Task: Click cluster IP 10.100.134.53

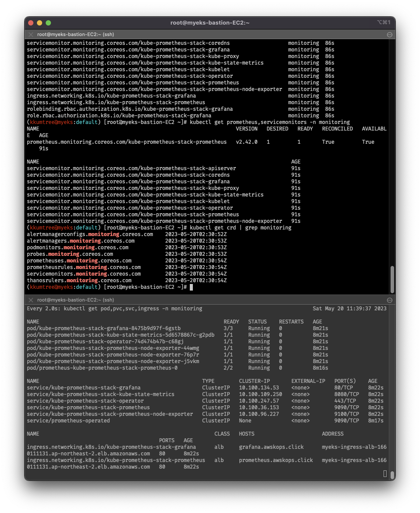Action: point(259,388)
